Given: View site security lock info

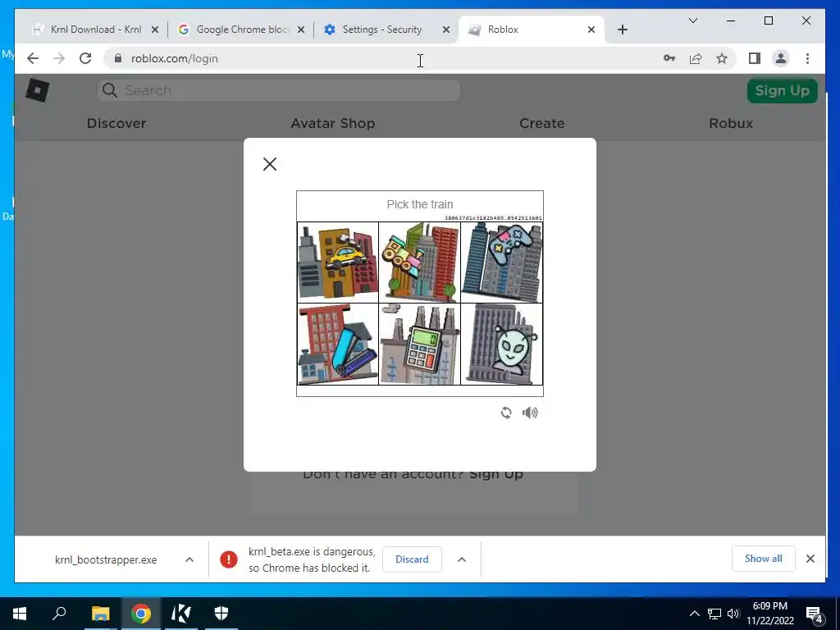Looking at the screenshot, I should [x=118, y=58].
